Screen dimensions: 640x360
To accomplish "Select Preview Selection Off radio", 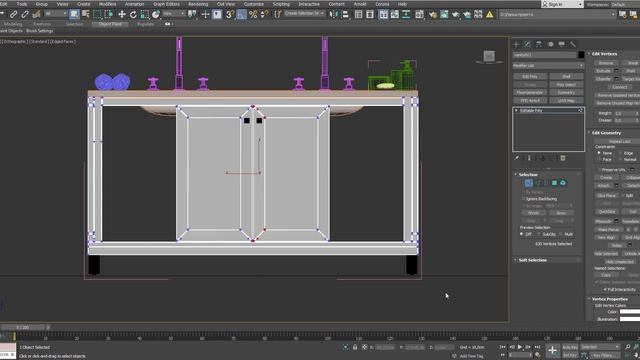I will 522,234.
